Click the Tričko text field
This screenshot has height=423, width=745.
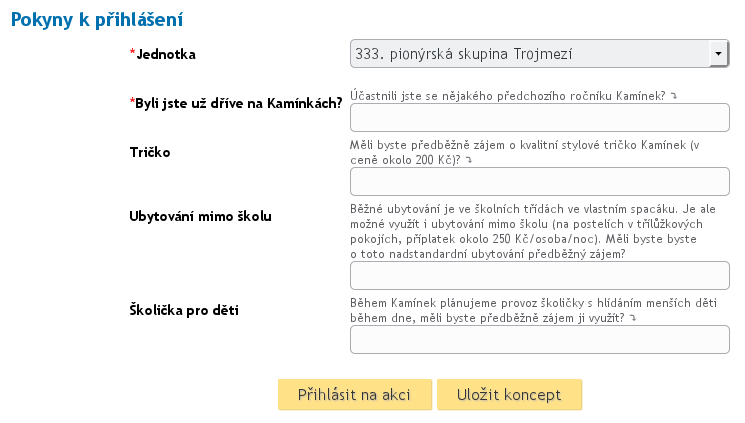(539, 181)
